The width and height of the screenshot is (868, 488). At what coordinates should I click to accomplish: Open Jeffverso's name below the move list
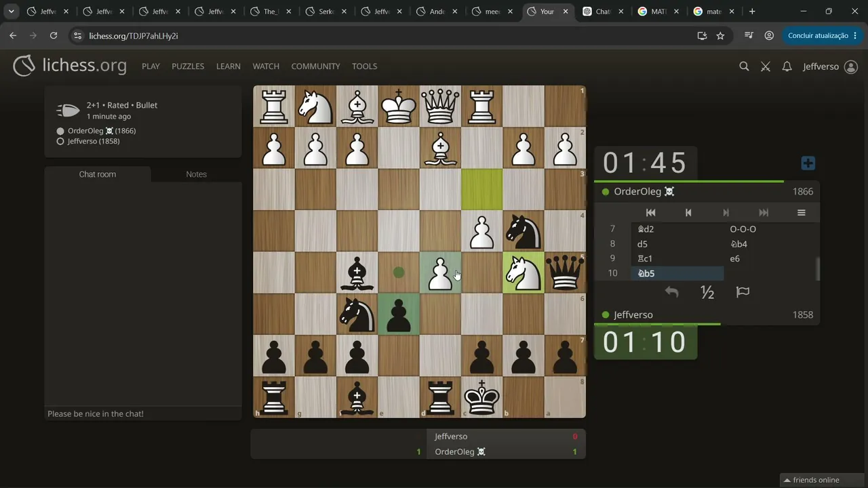(633, 315)
